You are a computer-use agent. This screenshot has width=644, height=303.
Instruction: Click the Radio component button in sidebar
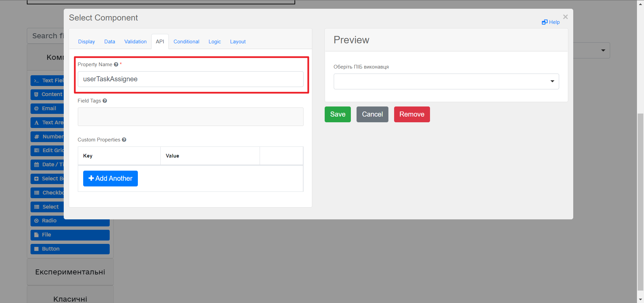tap(70, 221)
